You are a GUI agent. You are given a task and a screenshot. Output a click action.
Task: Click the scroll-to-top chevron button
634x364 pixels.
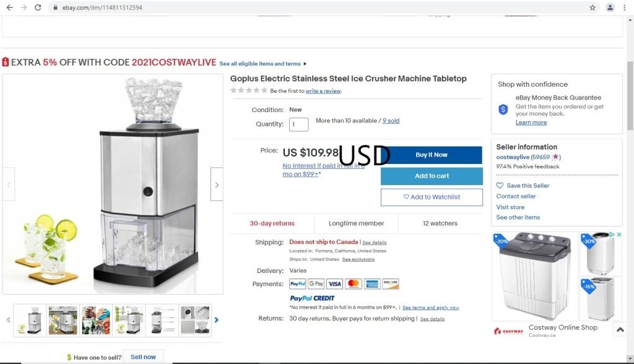point(620,329)
